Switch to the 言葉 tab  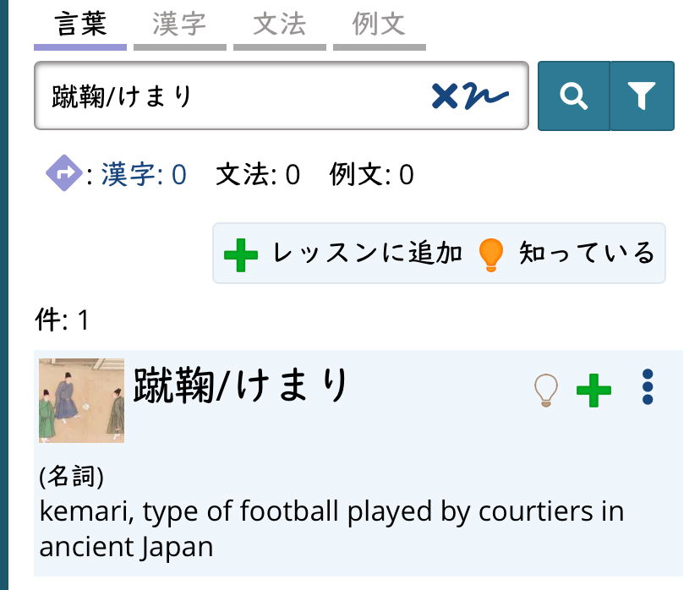point(81,25)
